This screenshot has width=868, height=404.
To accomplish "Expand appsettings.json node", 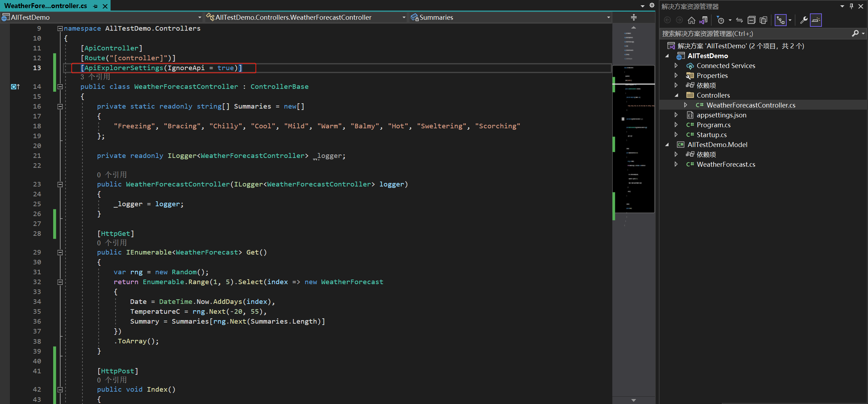I will point(676,115).
